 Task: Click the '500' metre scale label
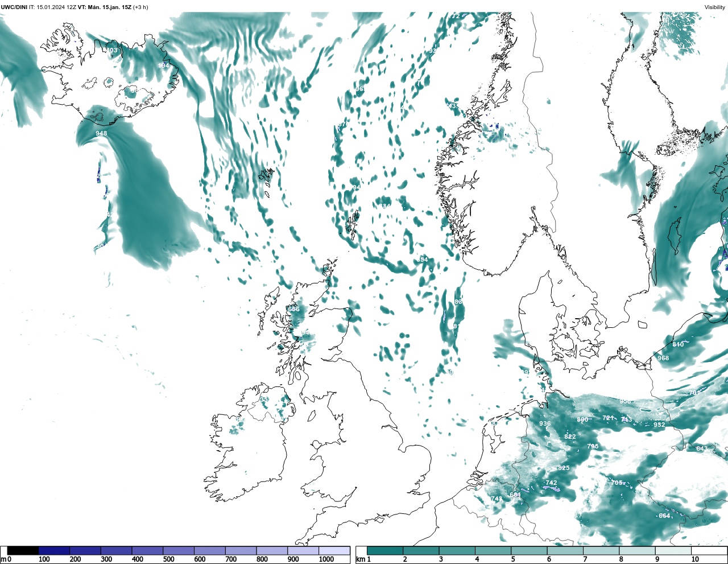pos(168,559)
